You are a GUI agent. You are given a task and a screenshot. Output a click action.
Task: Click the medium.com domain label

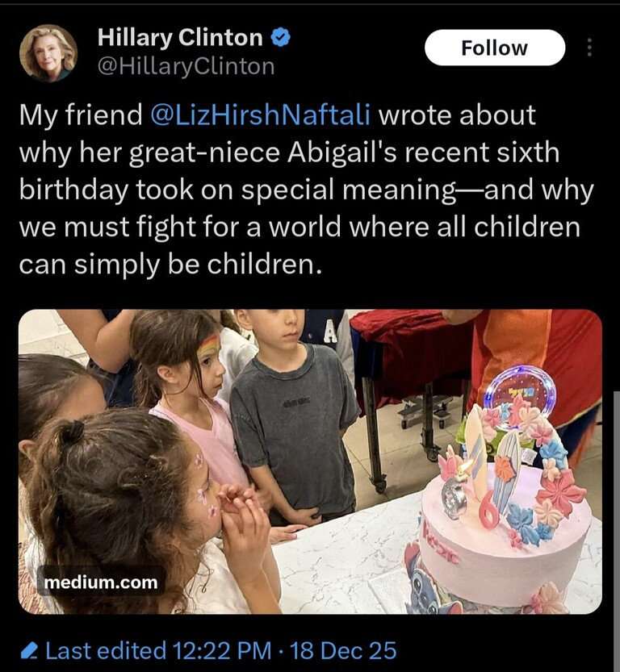coord(101,582)
